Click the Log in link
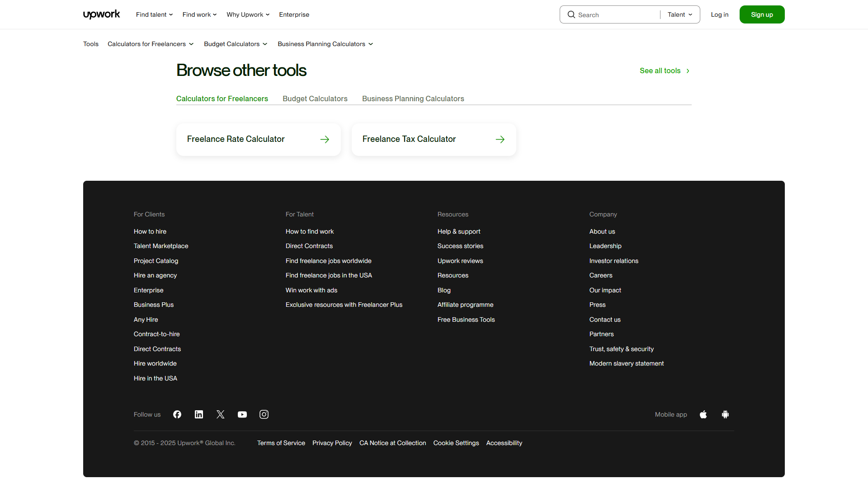 pyautogui.click(x=719, y=14)
